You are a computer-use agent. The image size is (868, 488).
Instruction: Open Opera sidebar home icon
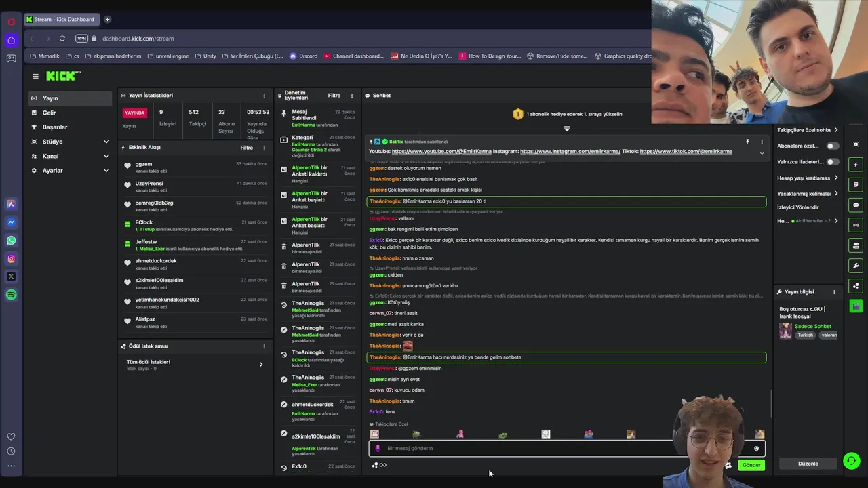coord(11,40)
